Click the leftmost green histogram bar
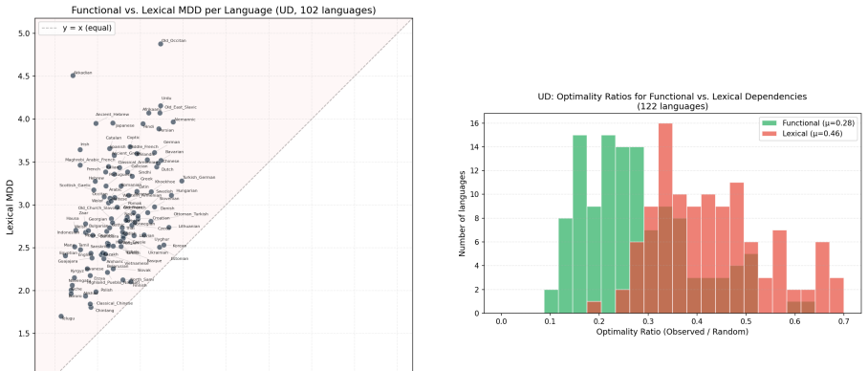This screenshot has height=371, width=868. pyautogui.click(x=552, y=301)
